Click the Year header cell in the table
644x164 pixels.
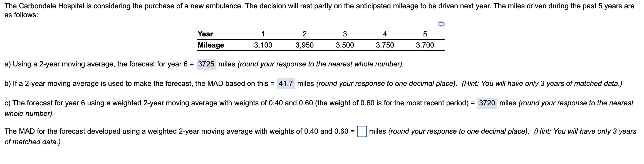tap(205, 34)
